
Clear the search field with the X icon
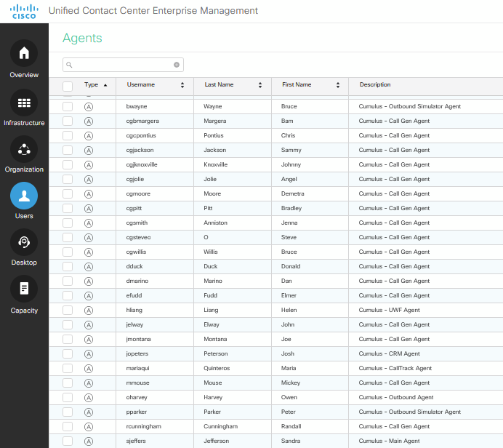tap(177, 65)
